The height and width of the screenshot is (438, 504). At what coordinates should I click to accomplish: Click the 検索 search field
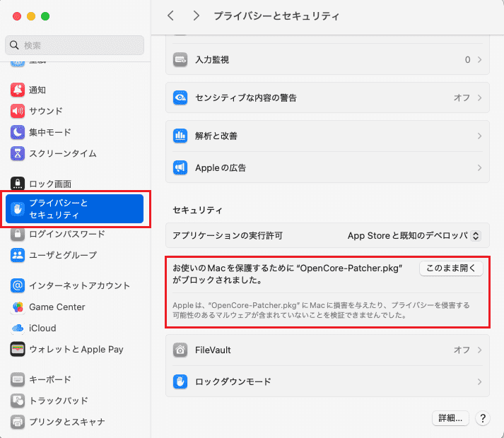click(74, 45)
